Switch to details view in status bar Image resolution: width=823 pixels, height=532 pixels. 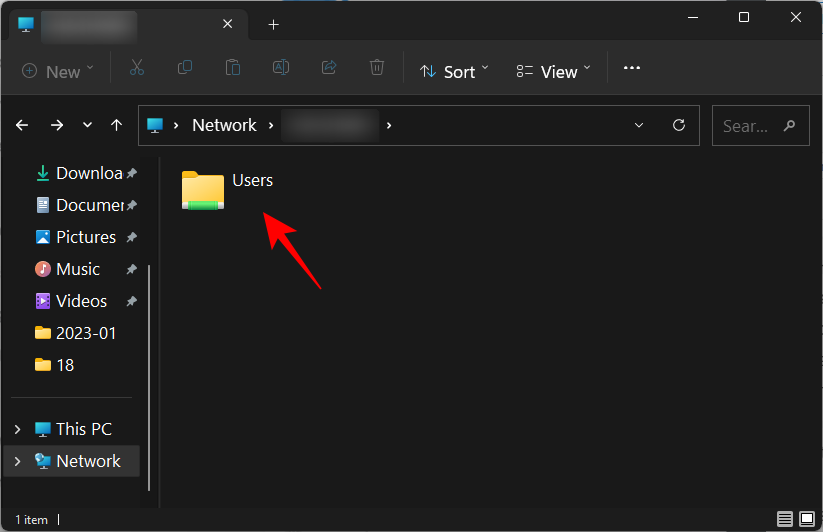[x=785, y=519]
